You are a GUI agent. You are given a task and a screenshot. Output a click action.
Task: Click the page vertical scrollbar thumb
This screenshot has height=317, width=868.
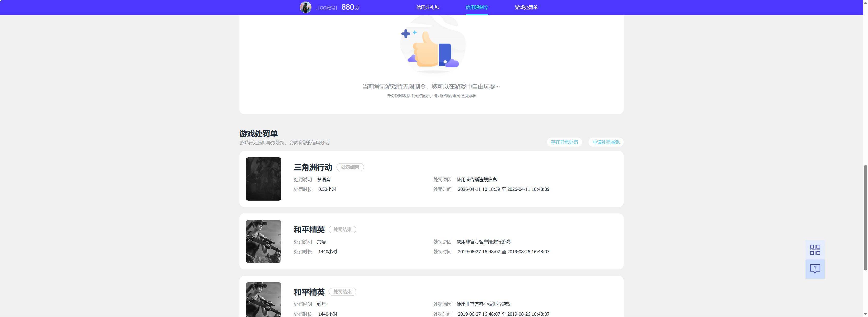coord(865,217)
